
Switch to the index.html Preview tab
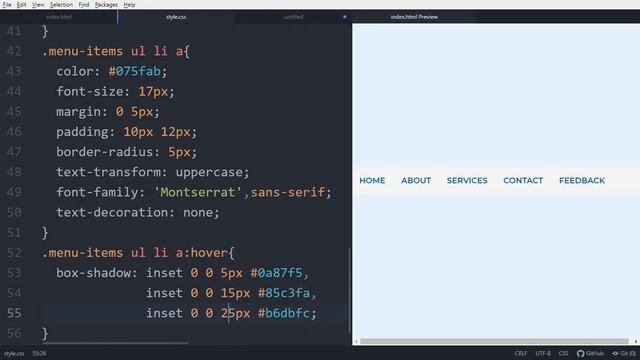tap(414, 17)
